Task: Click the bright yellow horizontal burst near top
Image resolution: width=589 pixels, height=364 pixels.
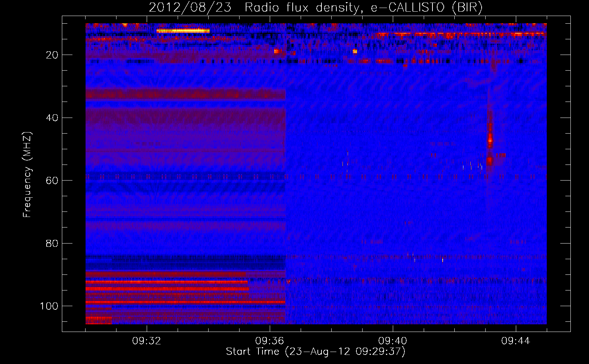Action: [183, 31]
